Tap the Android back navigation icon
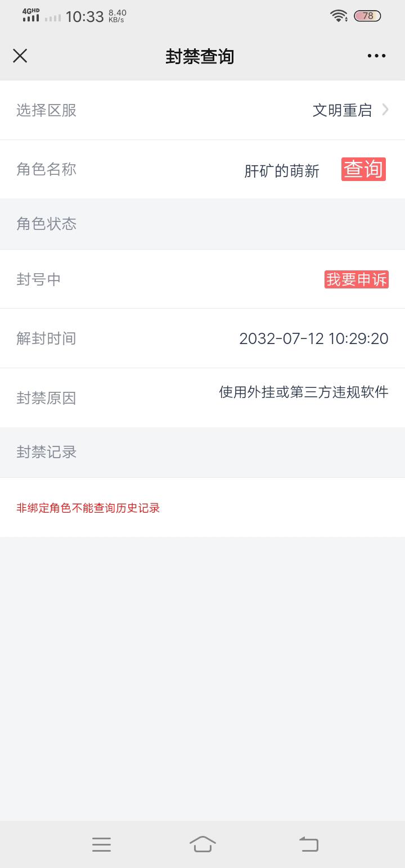This screenshot has height=868, width=405. 308,844
